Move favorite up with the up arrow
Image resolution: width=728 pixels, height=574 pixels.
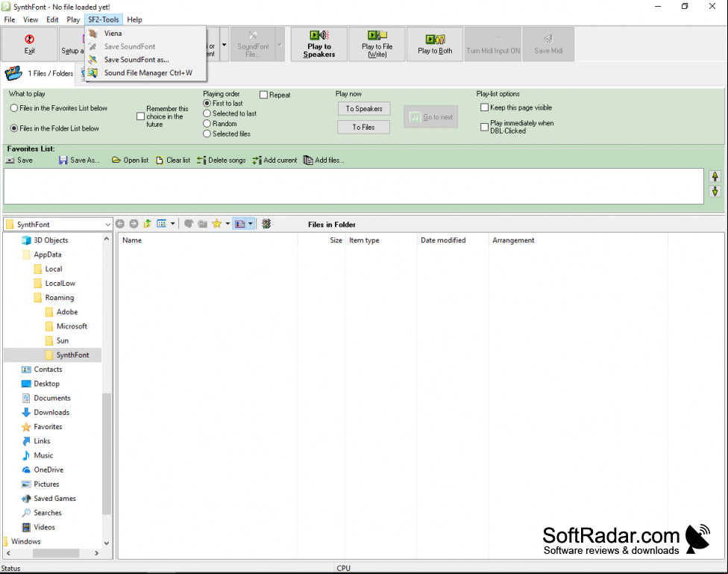[x=715, y=177]
